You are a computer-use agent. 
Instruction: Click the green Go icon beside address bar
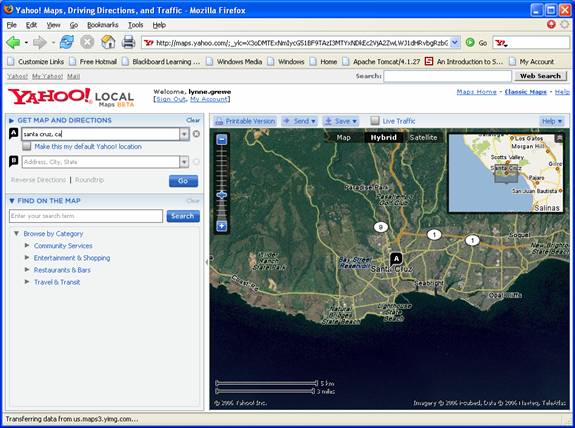point(470,43)
